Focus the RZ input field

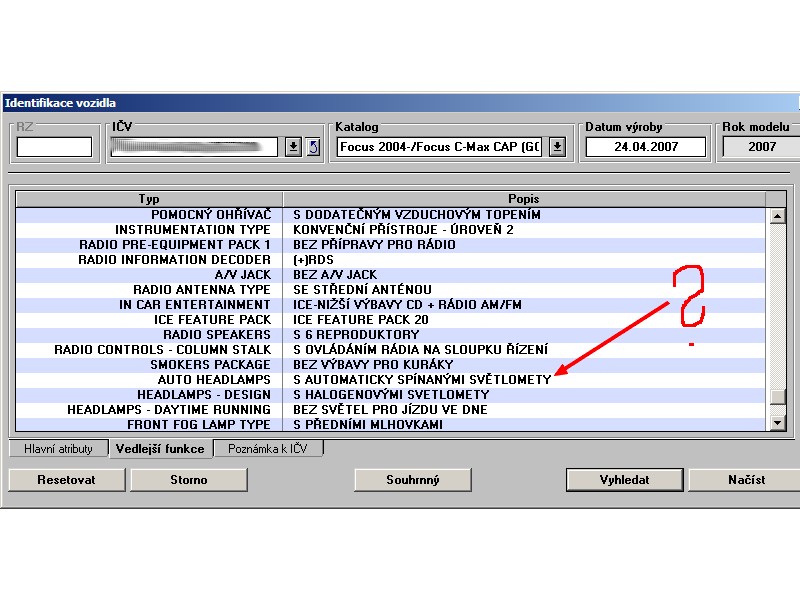coord(54,147)
